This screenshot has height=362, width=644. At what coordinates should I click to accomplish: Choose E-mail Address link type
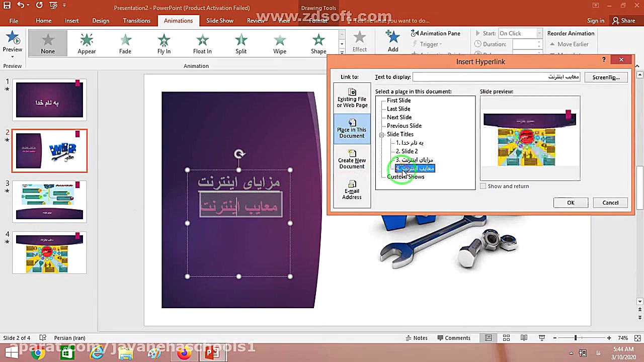point(352,191)
